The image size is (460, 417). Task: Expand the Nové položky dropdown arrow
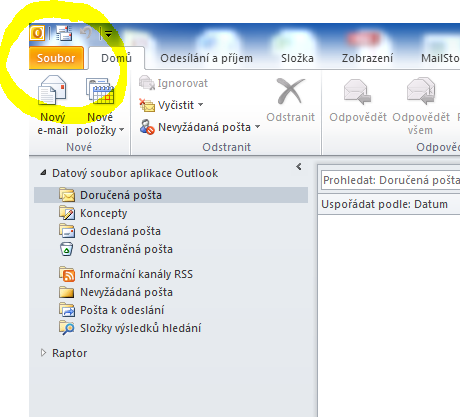(121, 130)
